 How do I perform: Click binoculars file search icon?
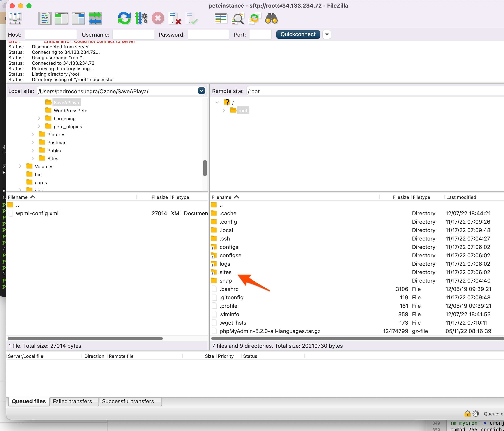[271, 19]
